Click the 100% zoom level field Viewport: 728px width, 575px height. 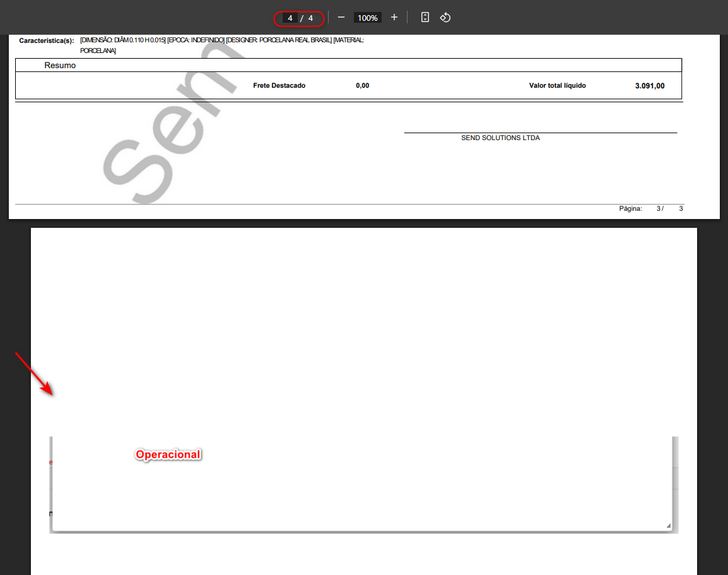367,18
